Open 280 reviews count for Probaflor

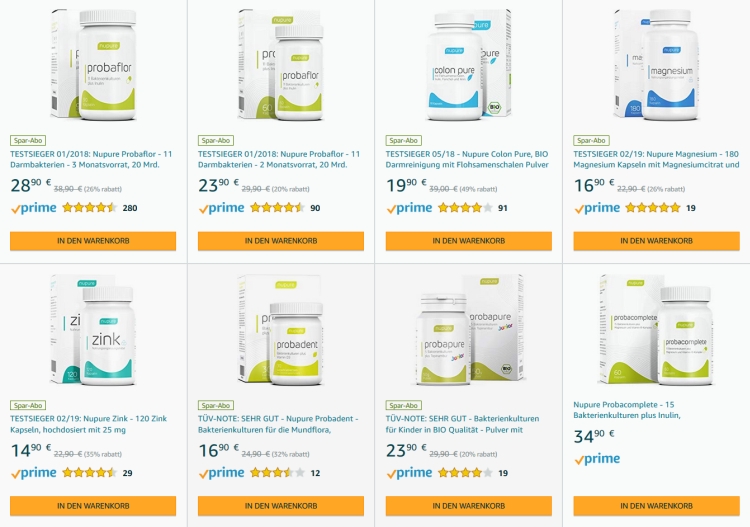pos(130,208)
